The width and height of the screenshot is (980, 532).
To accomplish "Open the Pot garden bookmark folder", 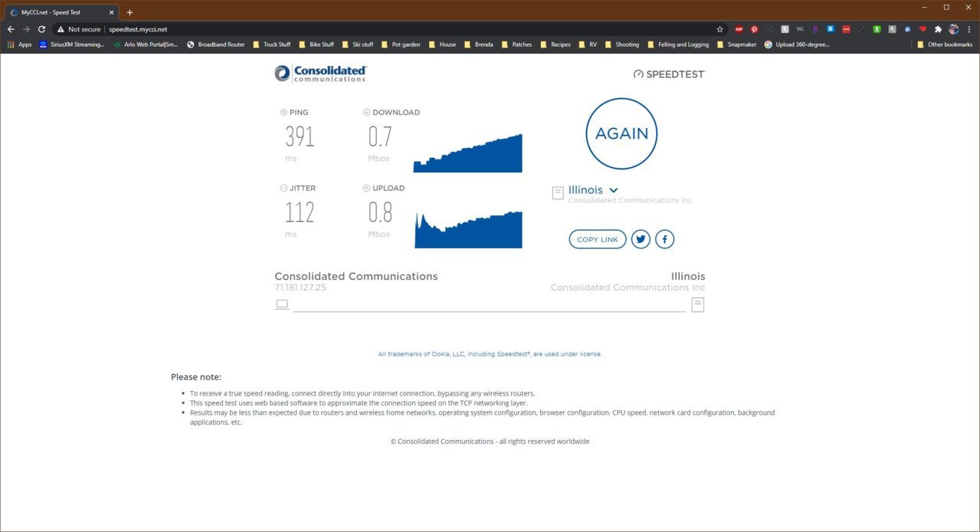I will pyautogui.click(x=401, y=44).
